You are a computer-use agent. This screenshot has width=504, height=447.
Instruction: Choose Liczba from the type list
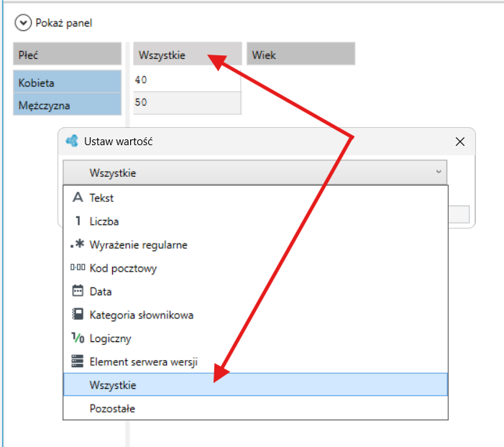[x=255, y=221]
